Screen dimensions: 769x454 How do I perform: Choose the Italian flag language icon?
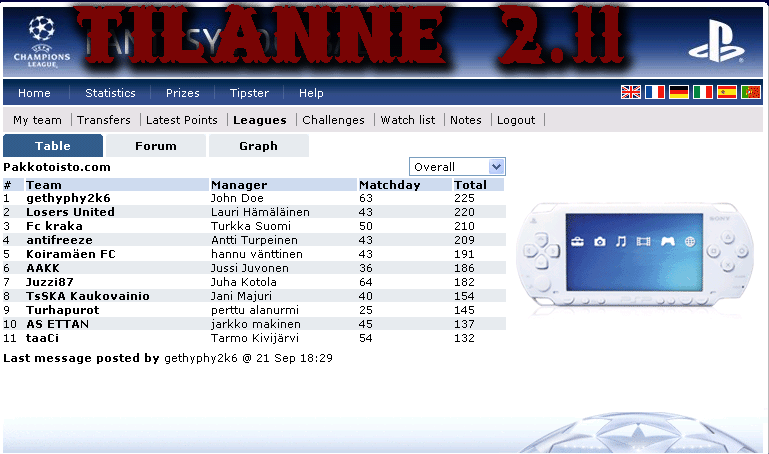703,92
